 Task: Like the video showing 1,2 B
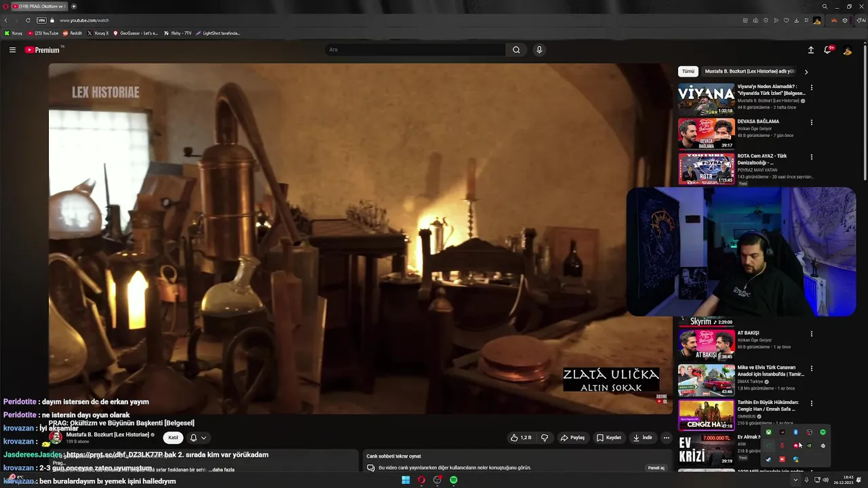point(521,438)
